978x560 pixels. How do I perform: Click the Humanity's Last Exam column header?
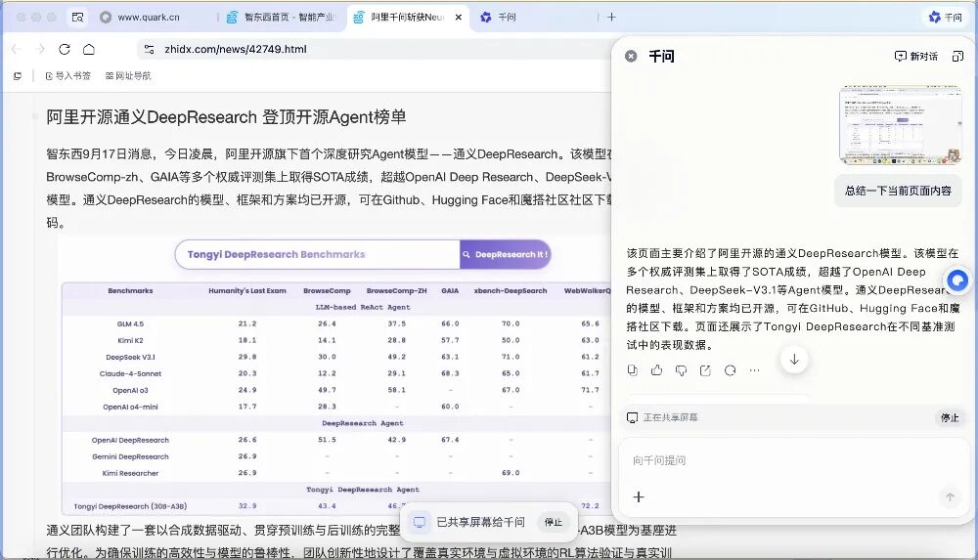(x=247, y=290)
